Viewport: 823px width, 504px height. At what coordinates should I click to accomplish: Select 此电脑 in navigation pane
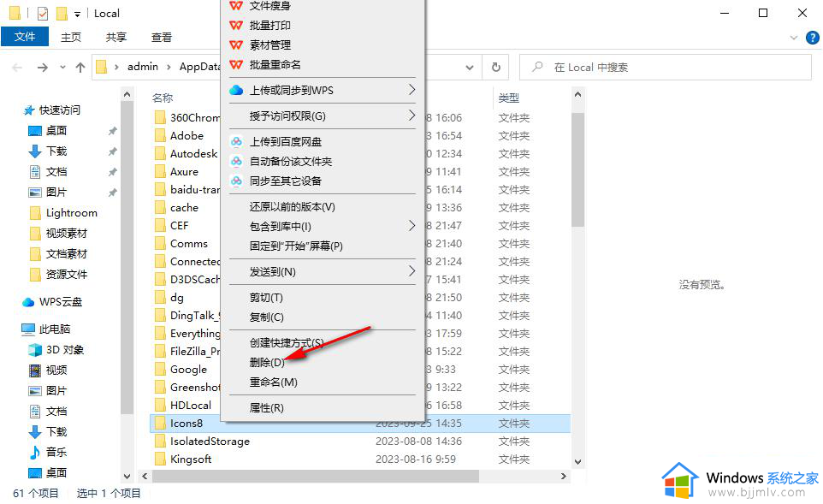coord(45,329)
